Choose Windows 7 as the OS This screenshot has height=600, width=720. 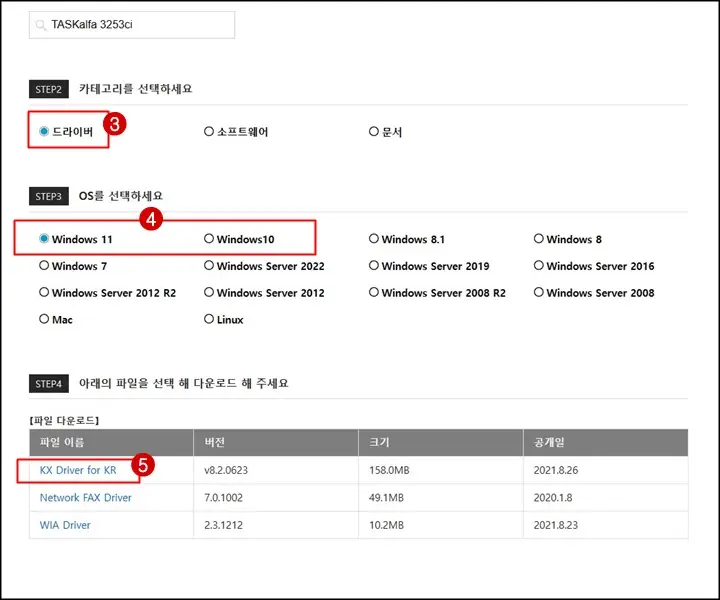[x=44, y=265]
